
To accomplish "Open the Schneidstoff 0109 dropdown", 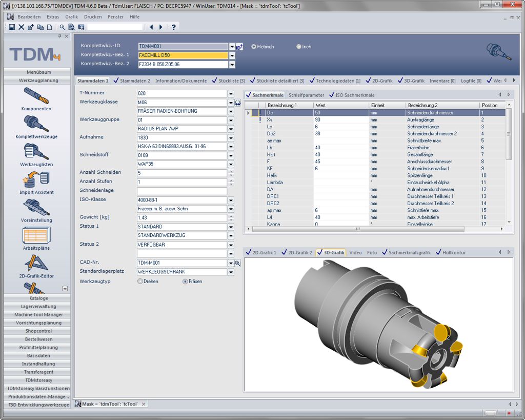I will [231, 155].
